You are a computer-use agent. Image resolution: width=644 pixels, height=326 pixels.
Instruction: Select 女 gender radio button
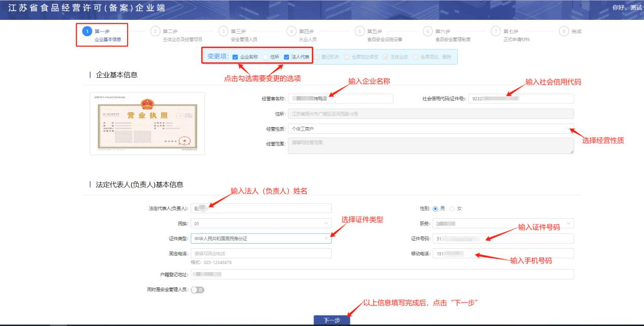pyautogui.click(x=452, y=209)
